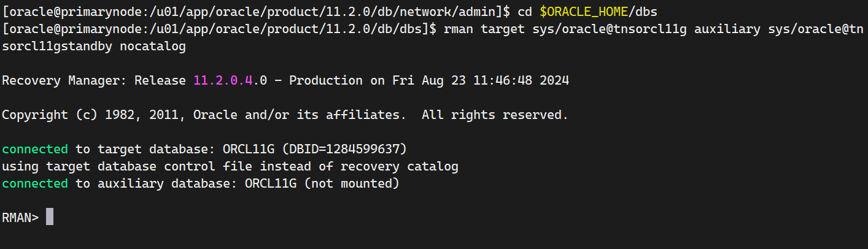Click the "cd" command on the first line
Viewport: 868px width, 249px height.
click(525, 12)
